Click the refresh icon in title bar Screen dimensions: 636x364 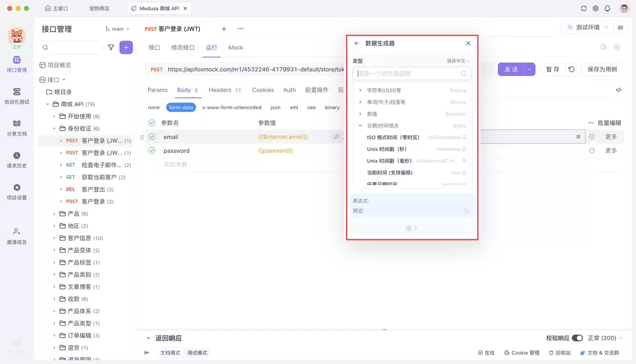(584, 8)
